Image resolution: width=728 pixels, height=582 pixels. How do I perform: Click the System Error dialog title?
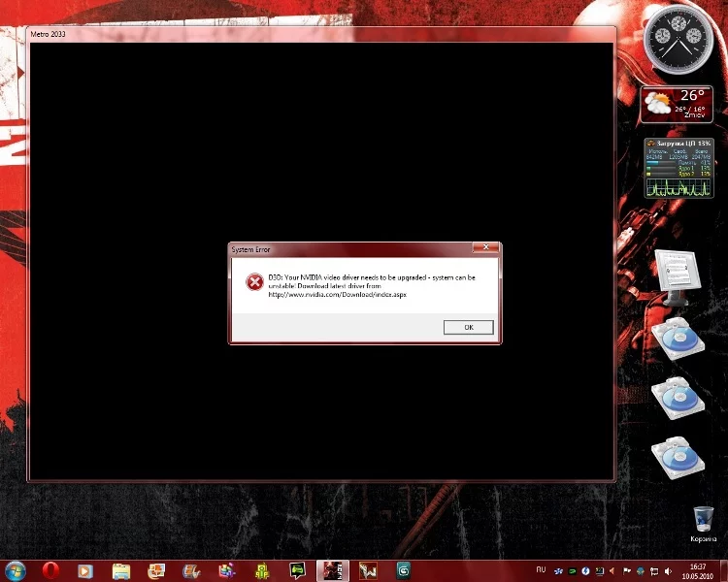click(250, 249)
